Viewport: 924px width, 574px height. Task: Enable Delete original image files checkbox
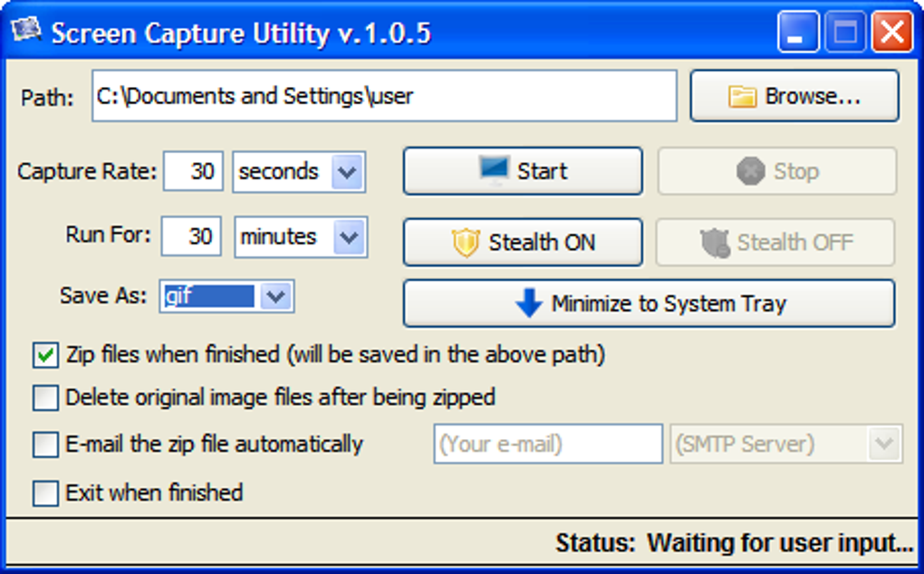(44, 397)
